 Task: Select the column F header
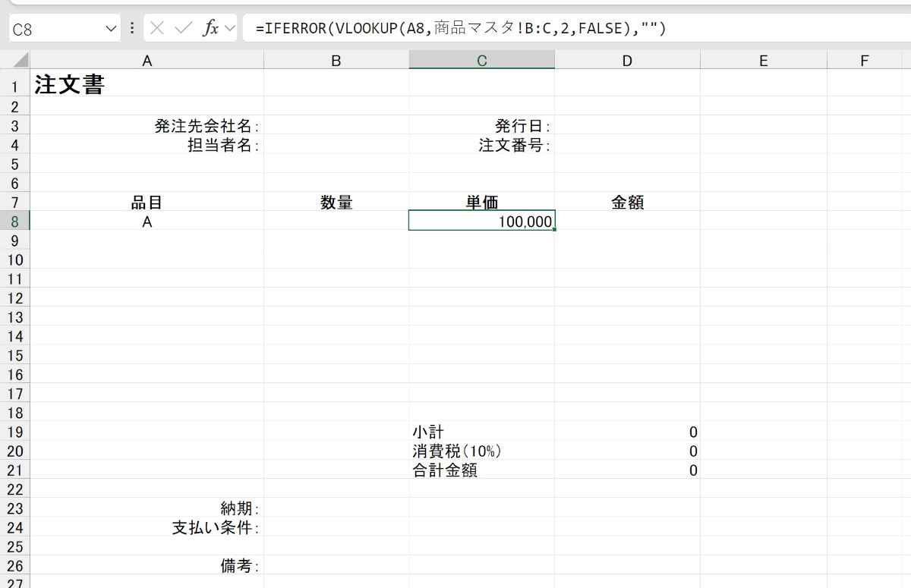[x=864, y=61]
